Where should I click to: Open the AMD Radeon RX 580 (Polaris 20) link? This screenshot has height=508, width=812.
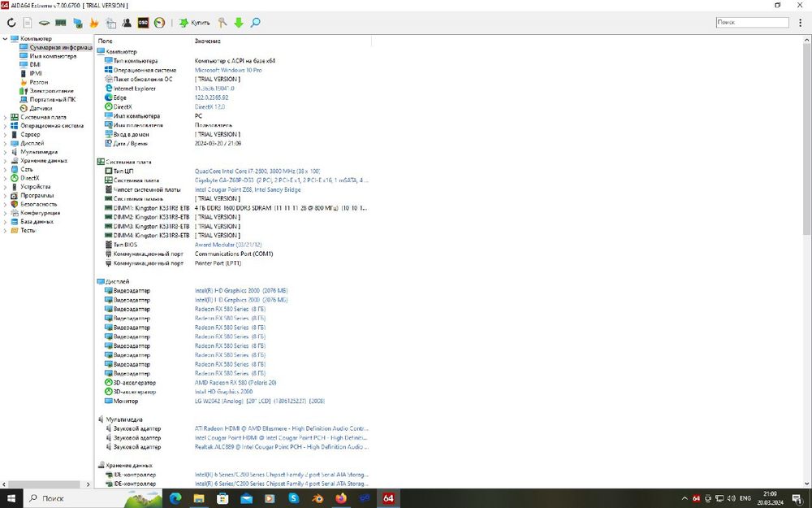235,383
